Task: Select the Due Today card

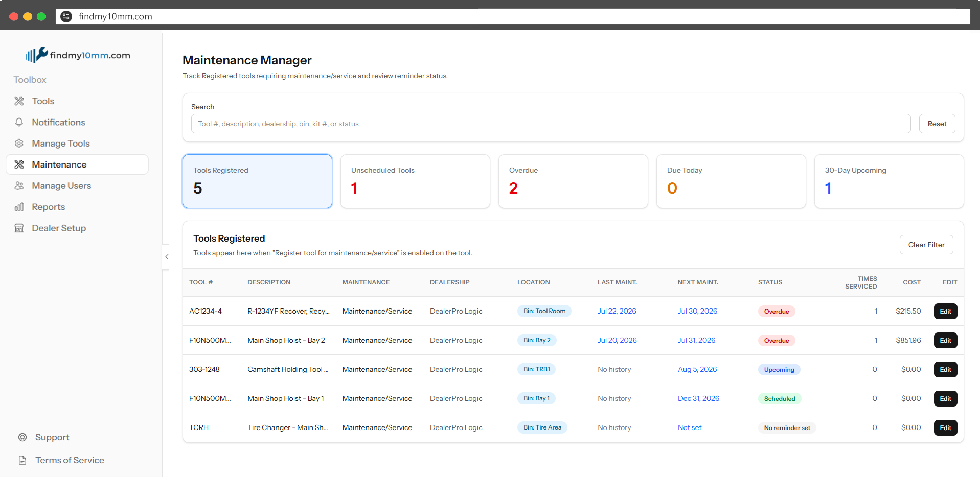Action: click(x=731, y=181)
